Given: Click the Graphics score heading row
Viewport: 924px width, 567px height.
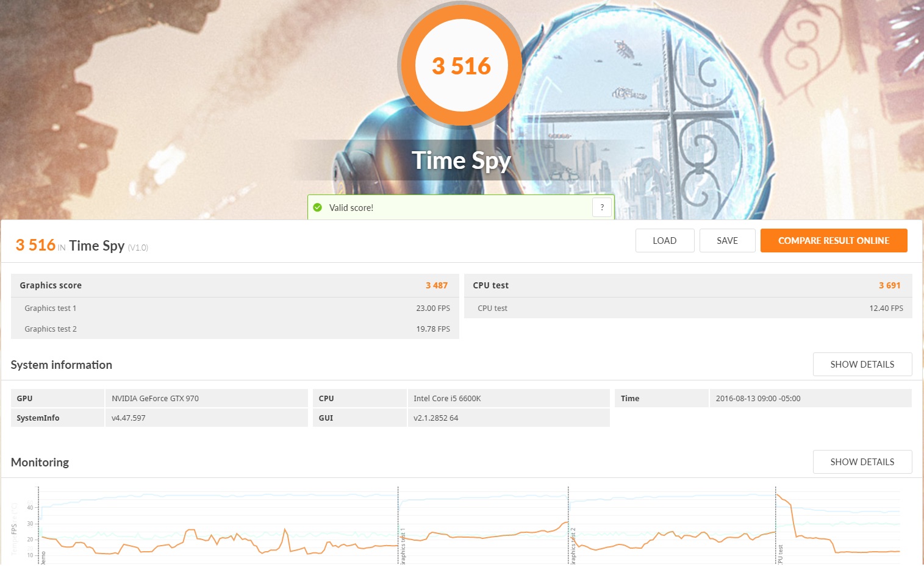Looking at the screenshot, I should [235, 285].
